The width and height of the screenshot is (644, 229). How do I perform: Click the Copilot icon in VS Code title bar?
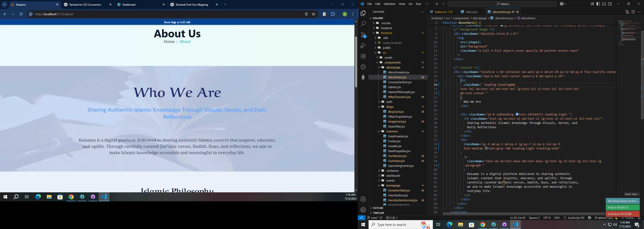562,4
